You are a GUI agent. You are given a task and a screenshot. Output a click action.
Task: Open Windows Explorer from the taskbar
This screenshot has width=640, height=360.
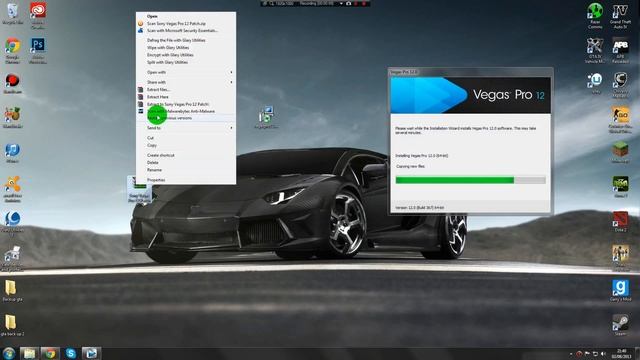pos(29,353)
